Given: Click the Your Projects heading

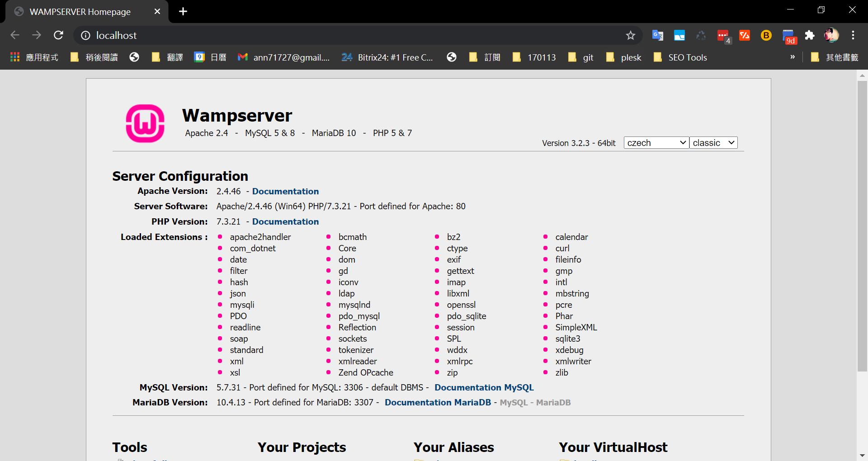Looking at the screenshot, I should pyautogui.click(x=302, y=447).
